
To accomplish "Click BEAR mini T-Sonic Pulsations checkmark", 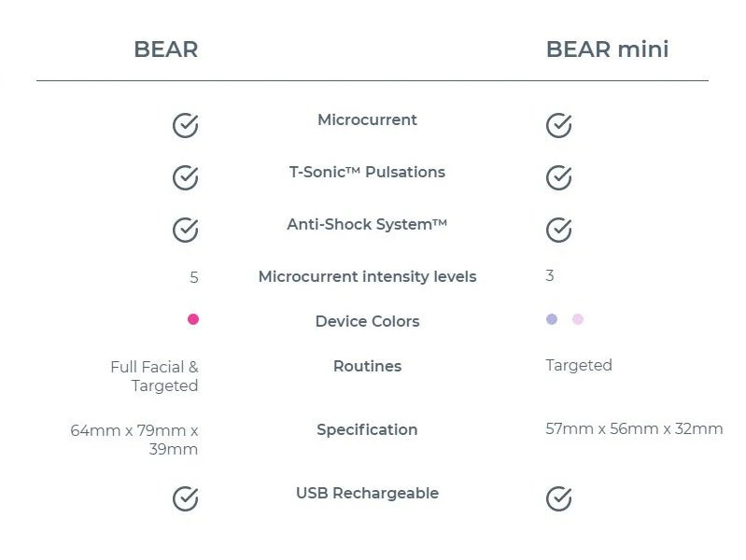I will 558,177.
